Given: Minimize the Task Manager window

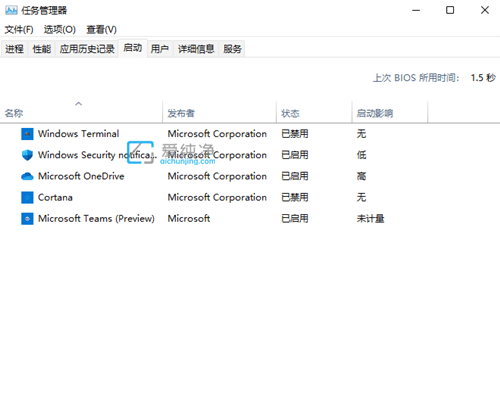Looking at the screenshot, I should [416, 10].
